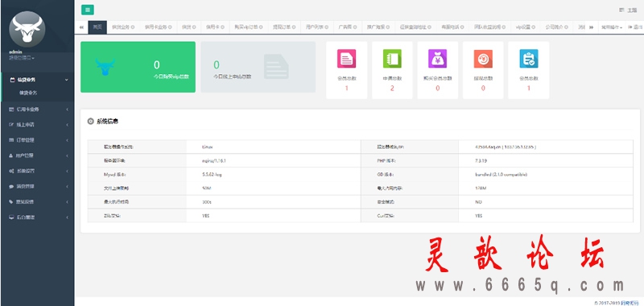
Task: Switch to the 推广海报 tab
Action: pos(378,27)
